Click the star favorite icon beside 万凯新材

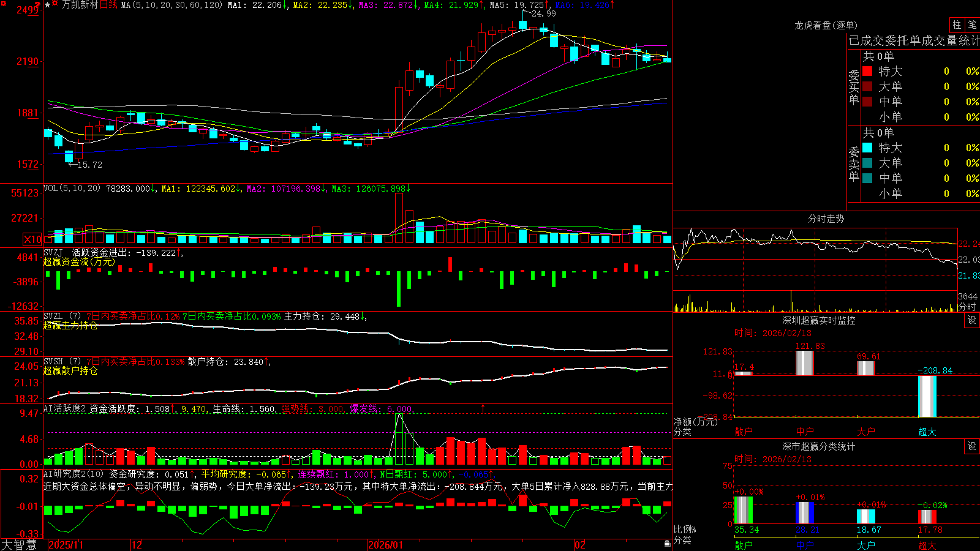pos(48,5)
